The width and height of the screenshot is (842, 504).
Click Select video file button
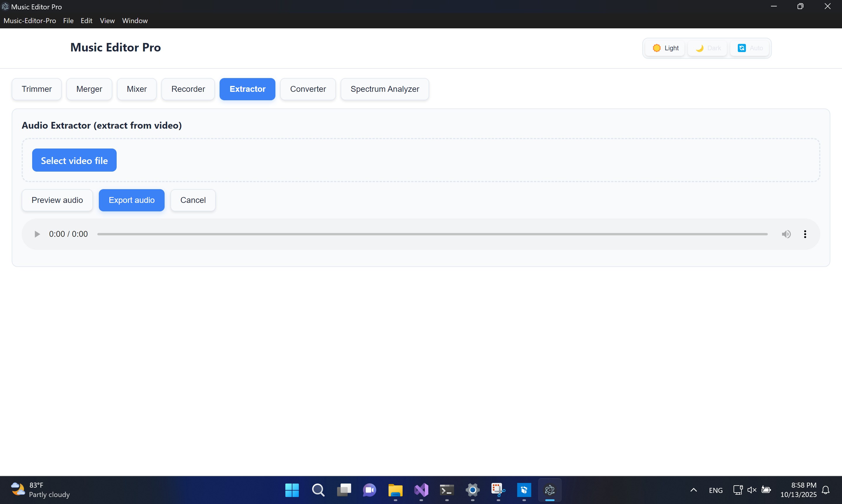tap(74, 160)
